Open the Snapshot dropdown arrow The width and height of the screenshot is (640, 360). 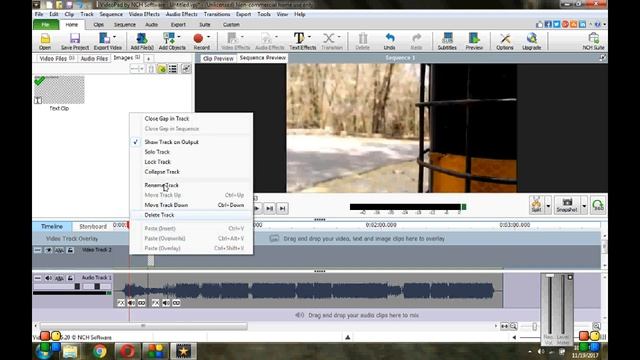coord(584,206)
